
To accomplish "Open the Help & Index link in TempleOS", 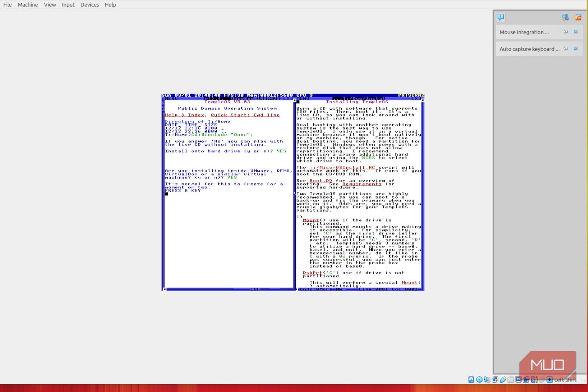I will click(184, 115).
